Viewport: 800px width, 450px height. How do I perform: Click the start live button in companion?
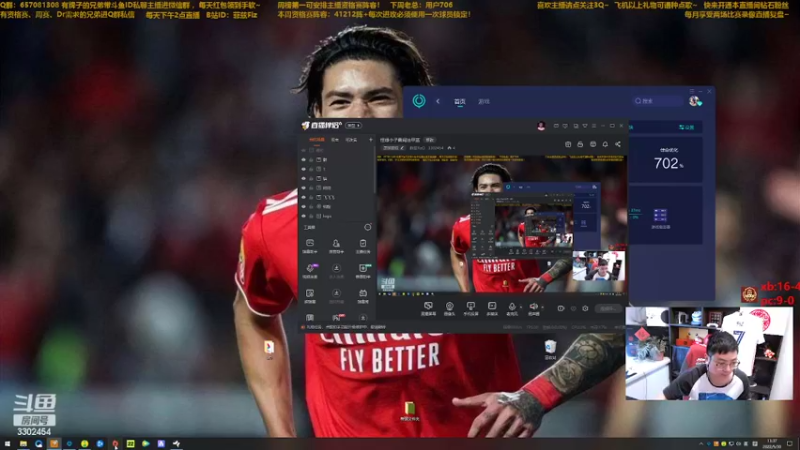click(x=608, y=309)
